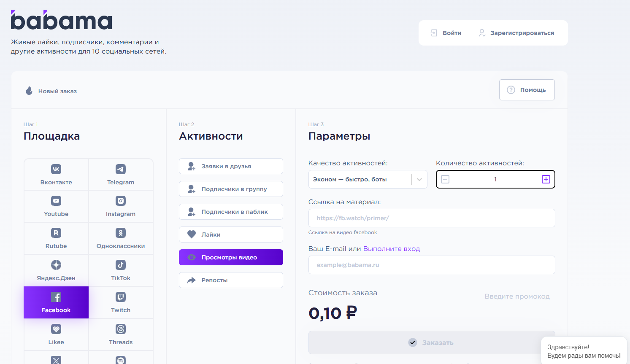Select the Instagram platform icon
The height and width of the screenshot is (364, 630).
[121, 201]
